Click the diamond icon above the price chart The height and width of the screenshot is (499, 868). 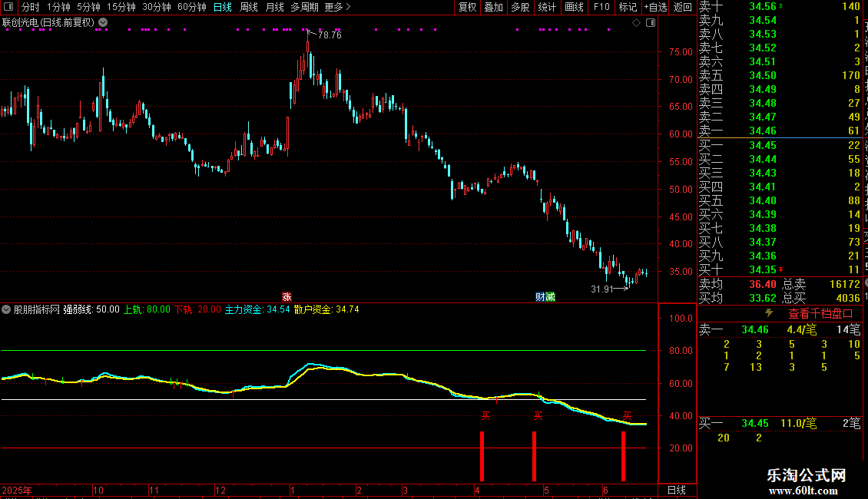coord(637,23)
